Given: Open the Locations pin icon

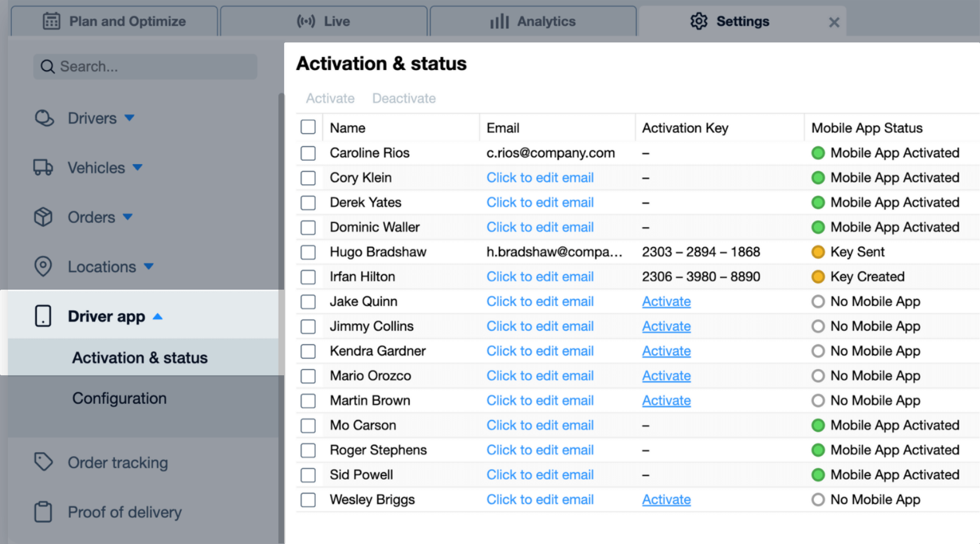Looking at the screenshot, I should 43,267.
